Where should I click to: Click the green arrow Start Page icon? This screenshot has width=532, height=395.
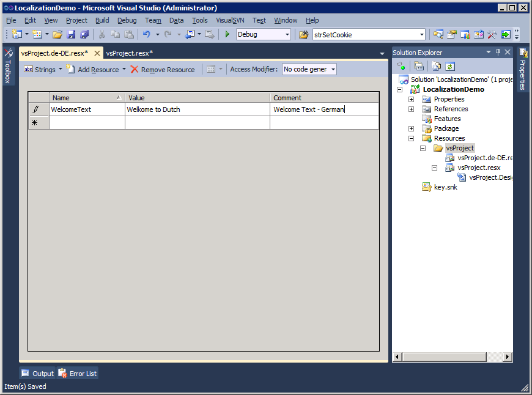pos(506,34)
